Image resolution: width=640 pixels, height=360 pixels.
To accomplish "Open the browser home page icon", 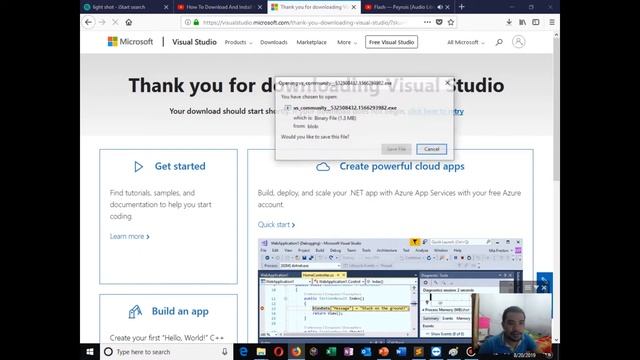I will (129, 22).
